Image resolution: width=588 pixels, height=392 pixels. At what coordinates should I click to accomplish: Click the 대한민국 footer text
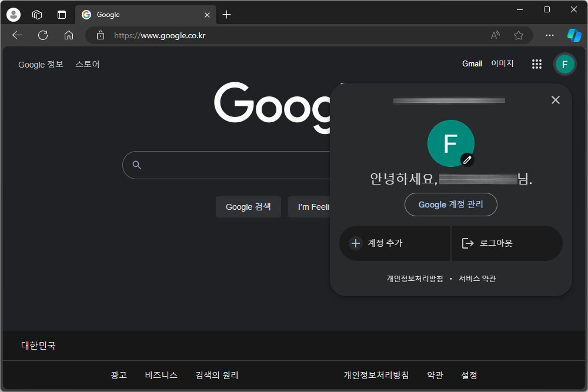coord(38,346)
